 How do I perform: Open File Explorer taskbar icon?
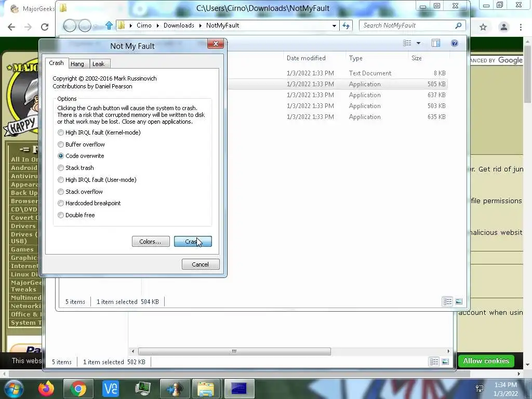(206, 389)
